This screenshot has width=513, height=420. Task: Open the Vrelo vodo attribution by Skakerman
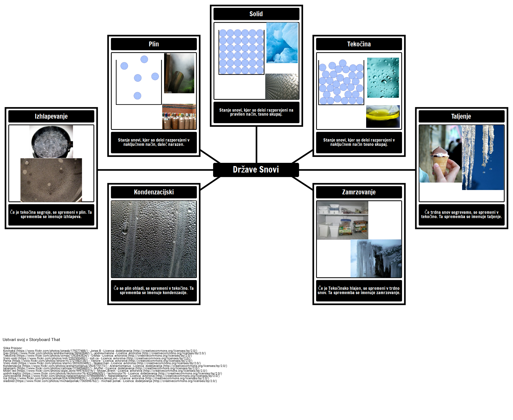tap(102, 363)
